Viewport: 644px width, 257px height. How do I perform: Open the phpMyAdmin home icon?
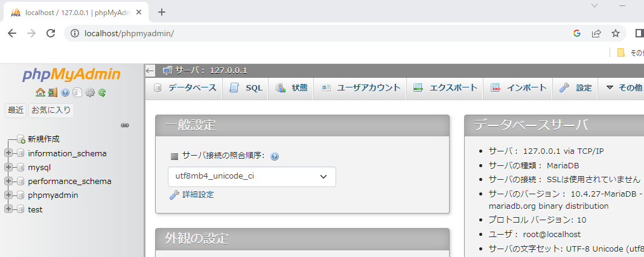click(40, 92)
